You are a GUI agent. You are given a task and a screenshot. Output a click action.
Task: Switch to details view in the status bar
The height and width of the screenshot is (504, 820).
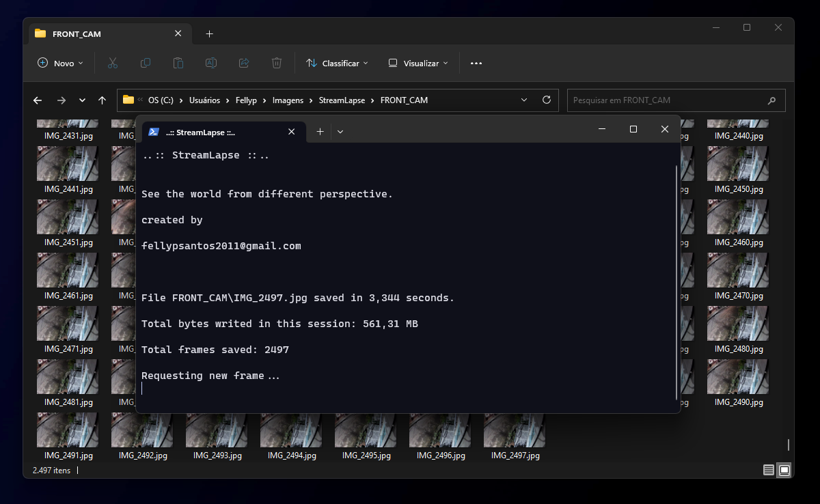point(769,471)
